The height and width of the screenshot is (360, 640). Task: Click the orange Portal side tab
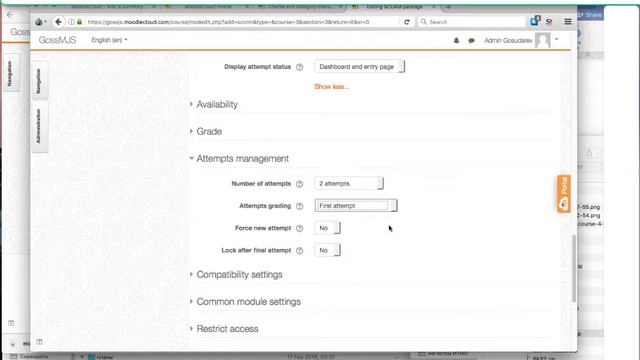tap(564, 194)
